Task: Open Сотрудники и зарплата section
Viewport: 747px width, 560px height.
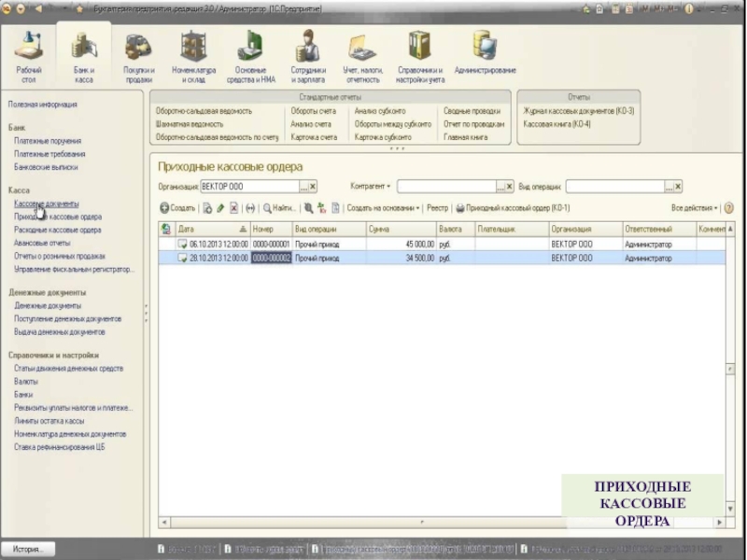Action: click(x=307, y=56)
